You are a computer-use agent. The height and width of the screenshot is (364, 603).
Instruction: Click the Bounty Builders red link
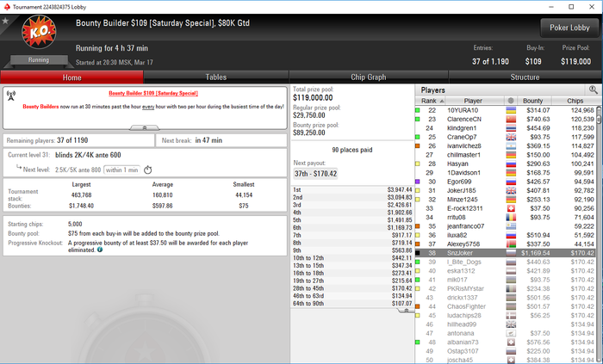click(x=40, y=107)
